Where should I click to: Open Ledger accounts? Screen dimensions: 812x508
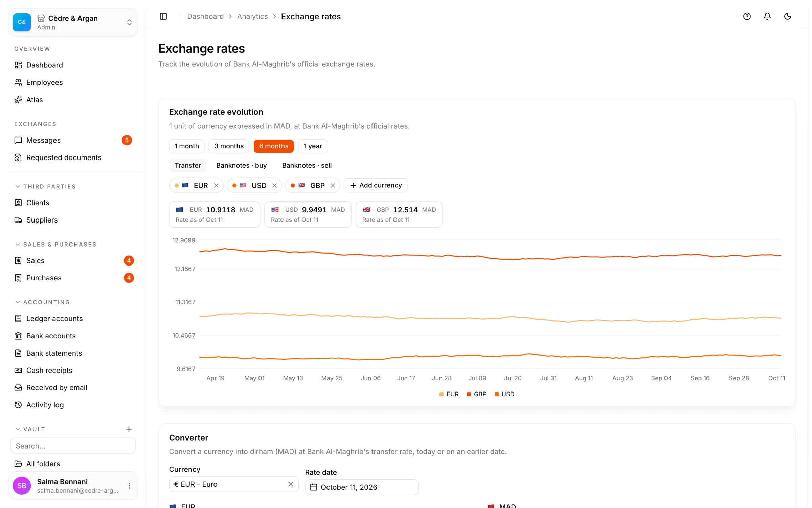(x=73, y=318)
